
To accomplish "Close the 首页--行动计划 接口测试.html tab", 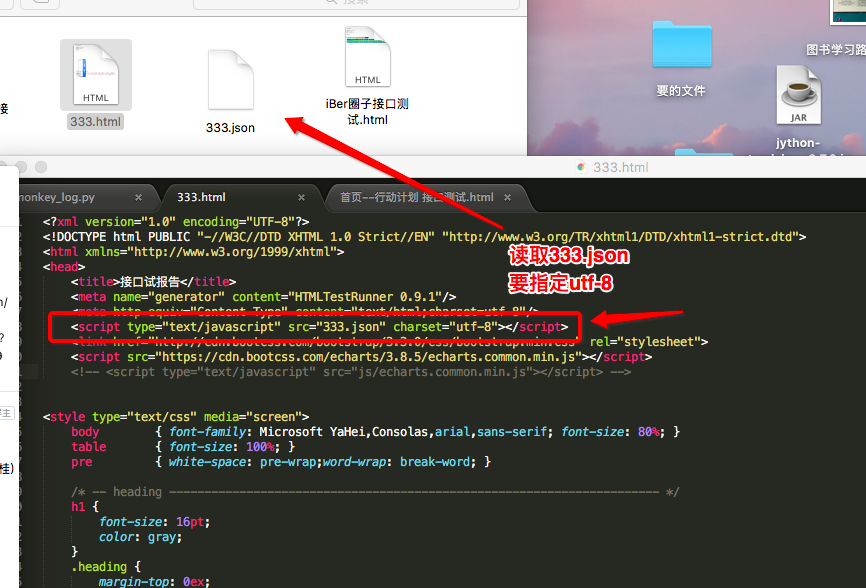I will tap(507, 197).
